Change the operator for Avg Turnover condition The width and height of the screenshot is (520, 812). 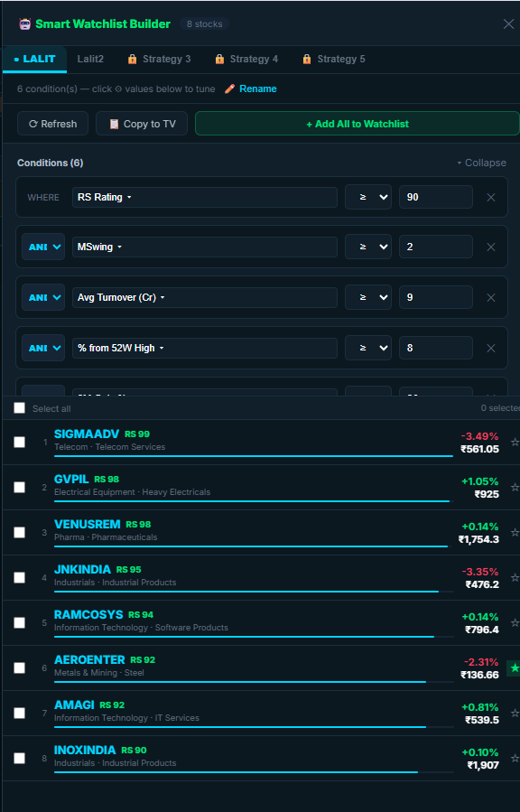367,298
